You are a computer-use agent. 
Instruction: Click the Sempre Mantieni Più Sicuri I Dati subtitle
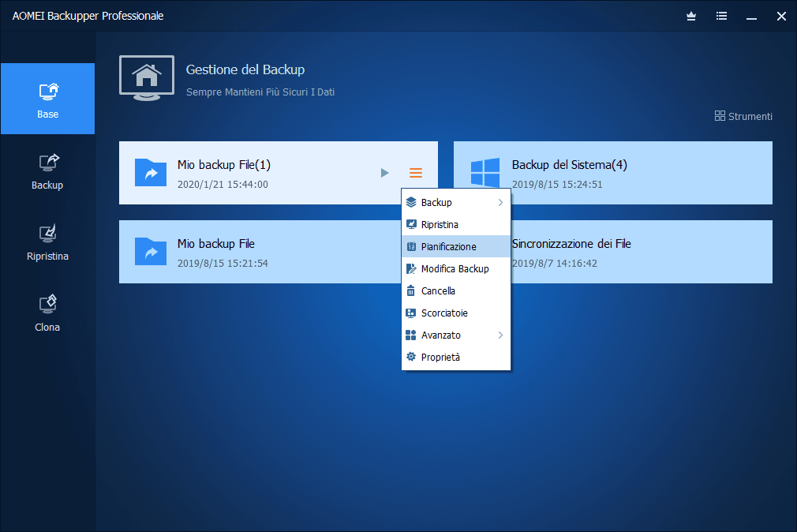tap(260, 92)
